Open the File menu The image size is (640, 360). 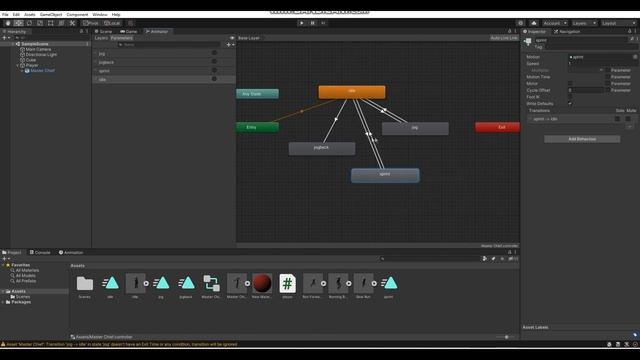point(5,14)
